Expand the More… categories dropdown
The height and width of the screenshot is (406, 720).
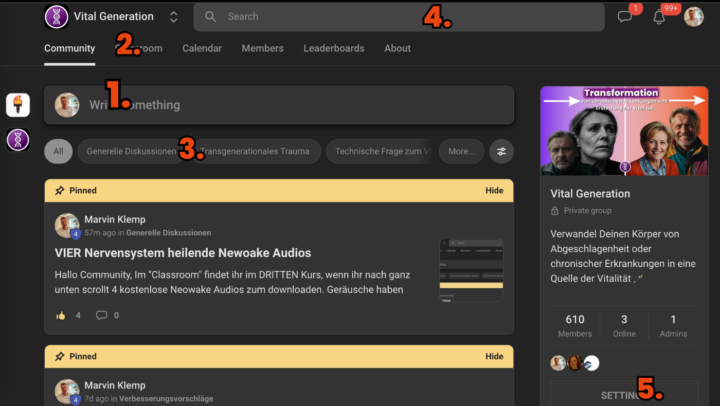point(461,152)
